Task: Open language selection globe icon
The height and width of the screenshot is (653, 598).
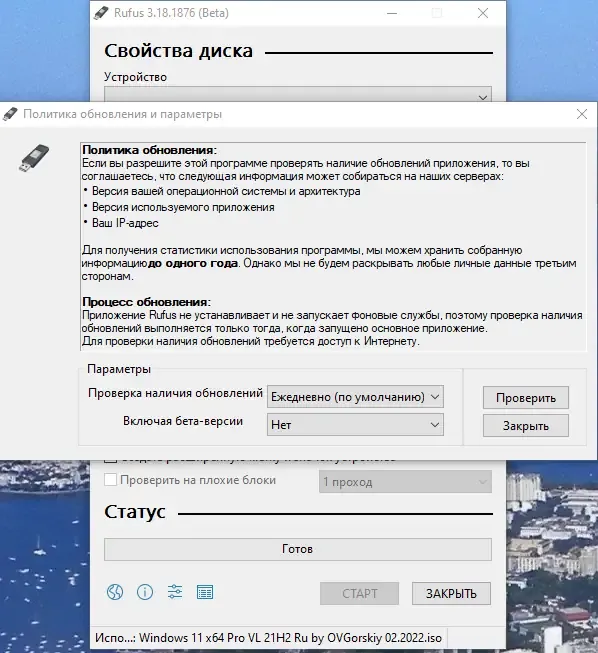Action: [x=115, y=592]
